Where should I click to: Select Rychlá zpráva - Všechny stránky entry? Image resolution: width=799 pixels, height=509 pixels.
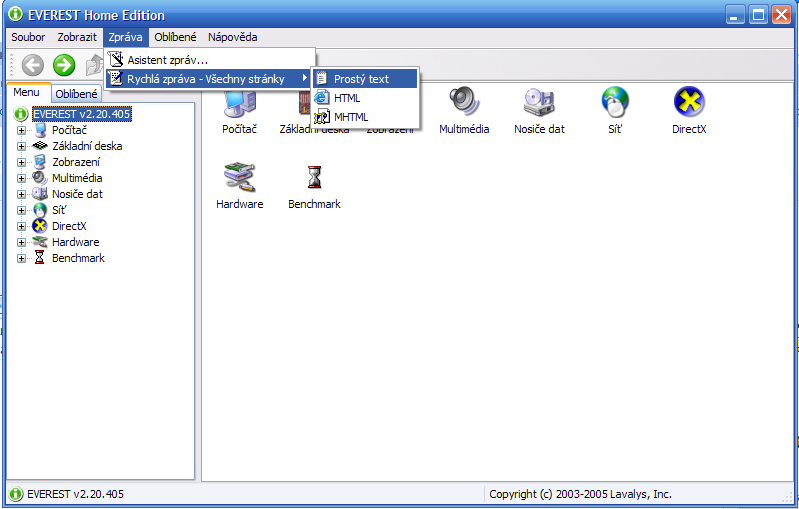208,79
